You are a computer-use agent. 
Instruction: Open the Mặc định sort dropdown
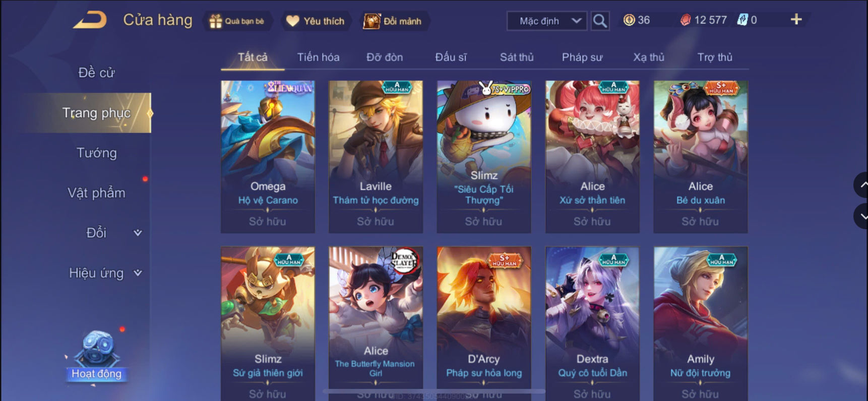547,21
